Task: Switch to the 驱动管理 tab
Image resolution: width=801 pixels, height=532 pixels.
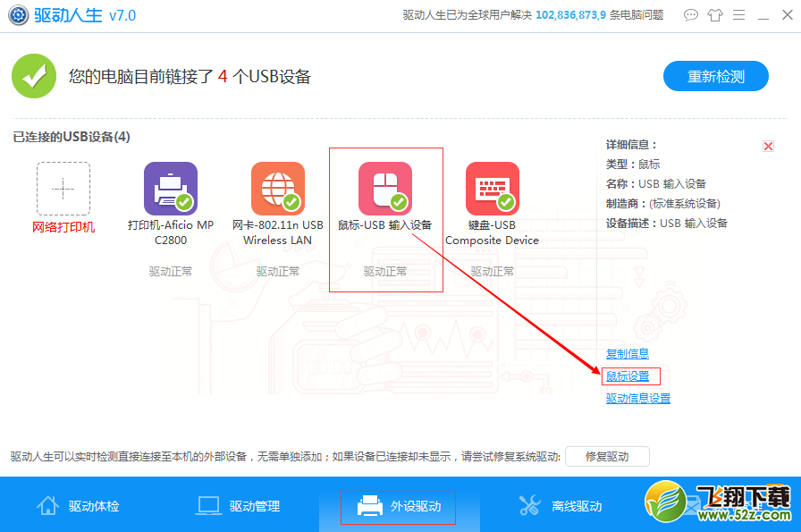Action: pos(238,506)
